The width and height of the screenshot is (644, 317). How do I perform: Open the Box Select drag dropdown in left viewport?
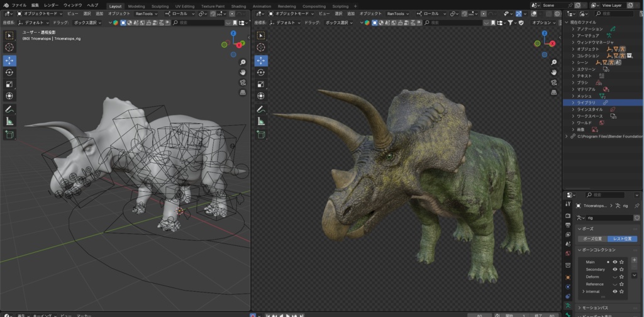(87, 23)
